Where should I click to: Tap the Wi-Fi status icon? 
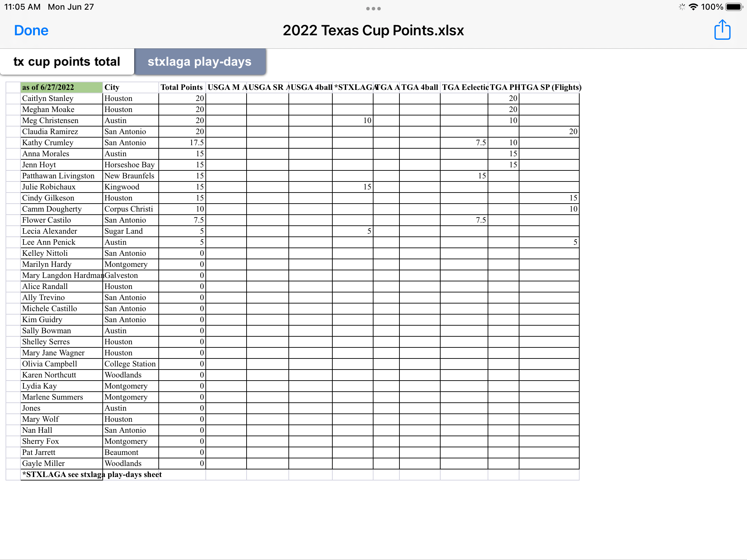point(693,7)
